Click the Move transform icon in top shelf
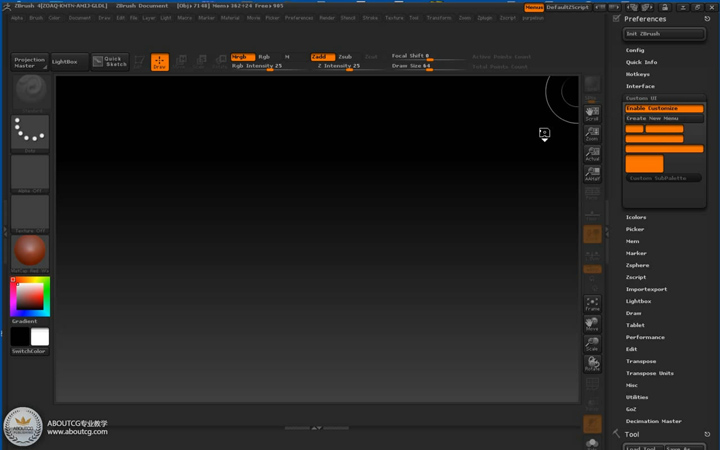This screenshot has width=720, height=450. coord(180,62)
